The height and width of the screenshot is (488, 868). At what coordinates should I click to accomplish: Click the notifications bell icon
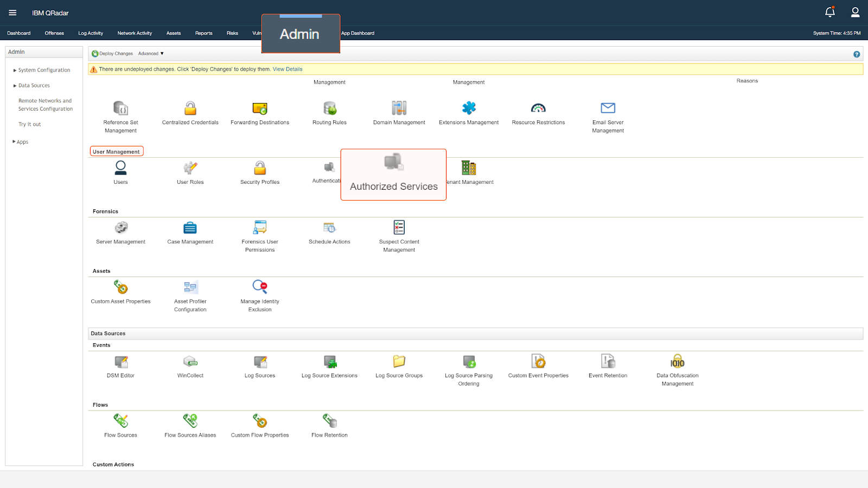[x=829, y=12]
